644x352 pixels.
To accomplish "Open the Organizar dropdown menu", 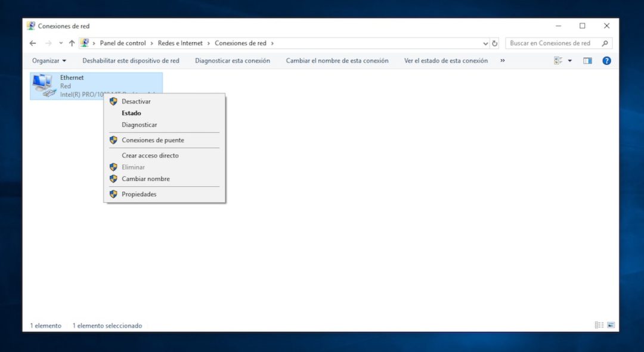I will click(48, 60).
